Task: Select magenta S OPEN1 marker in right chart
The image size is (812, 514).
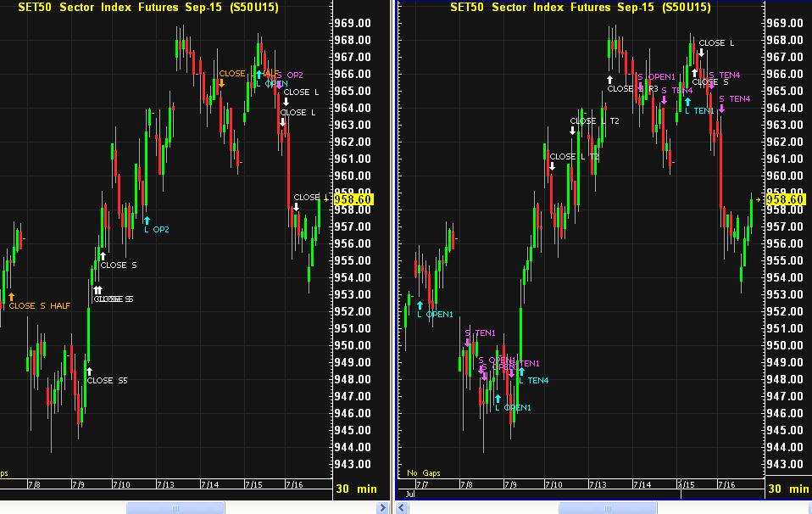Action: coord(640,87)
